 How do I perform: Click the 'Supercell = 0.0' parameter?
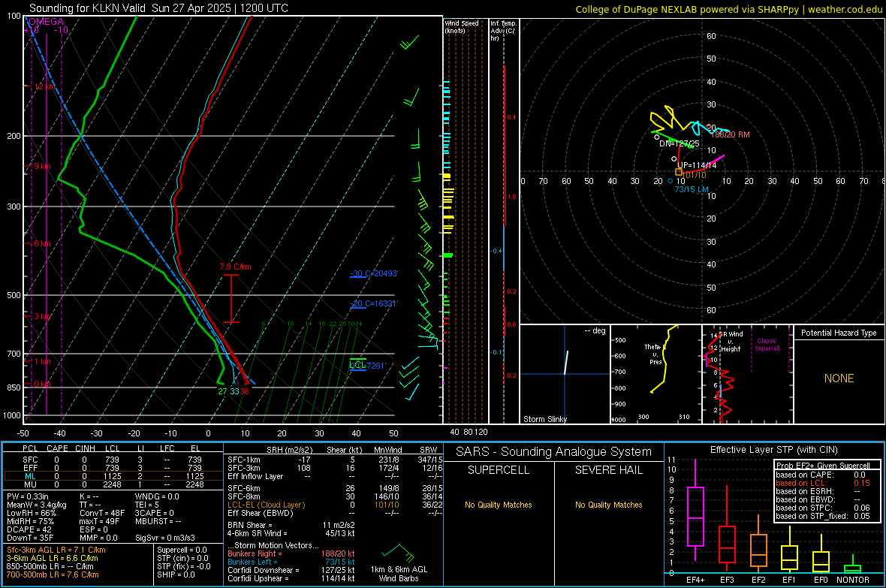[x=182, y=550]
